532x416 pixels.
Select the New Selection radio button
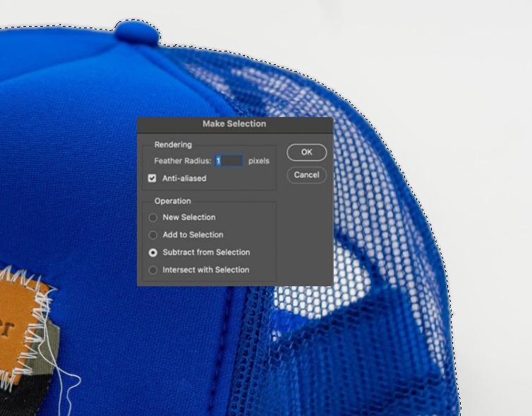point(153,217)
